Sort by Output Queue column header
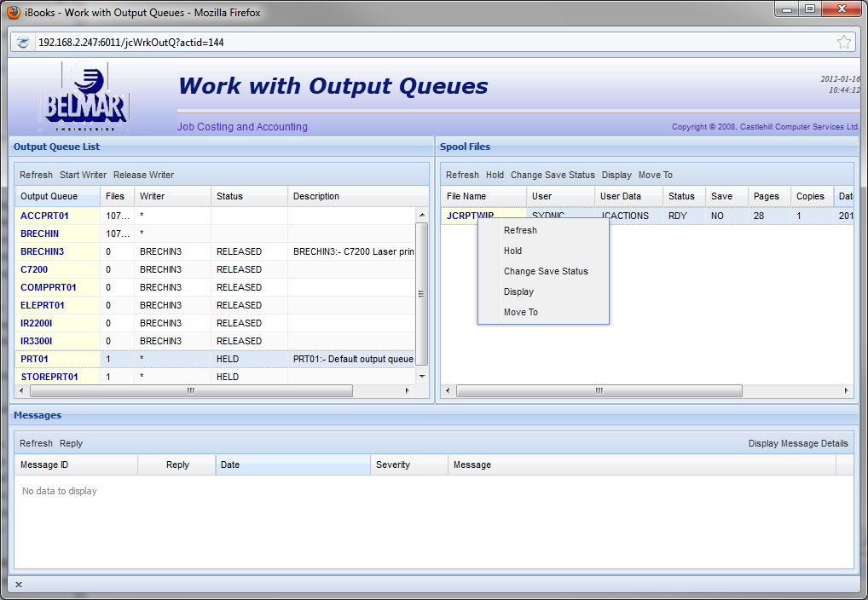Viewport: 868px width, 600px height. [x=58, y=197]
